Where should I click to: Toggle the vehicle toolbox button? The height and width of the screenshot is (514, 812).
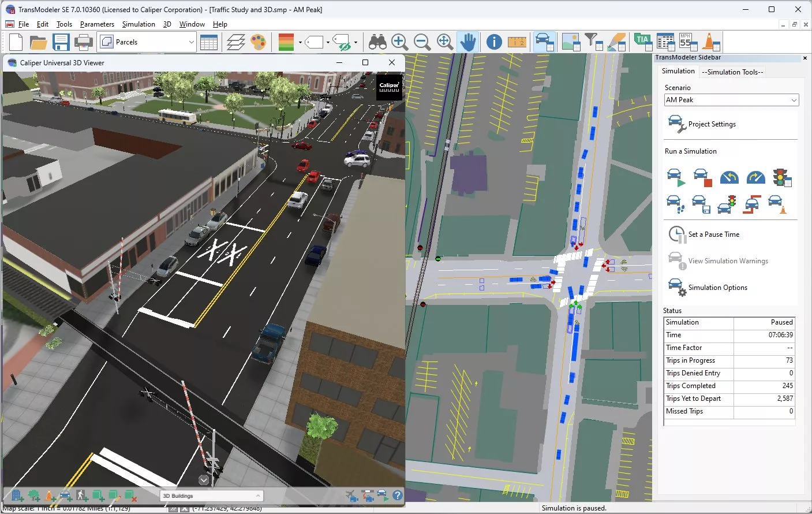pos(544,42)
